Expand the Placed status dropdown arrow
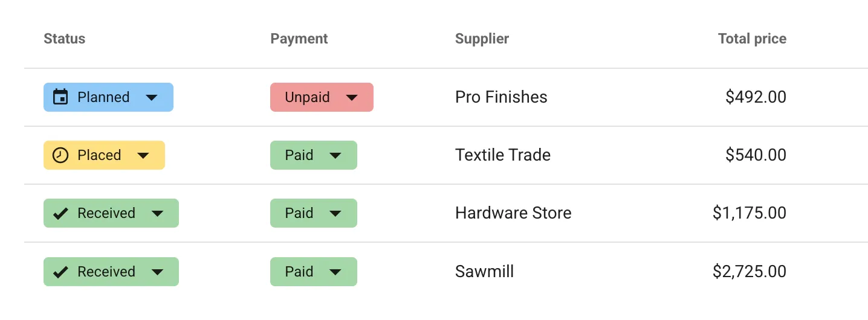868x320 pixels. (x=143, y=156)
